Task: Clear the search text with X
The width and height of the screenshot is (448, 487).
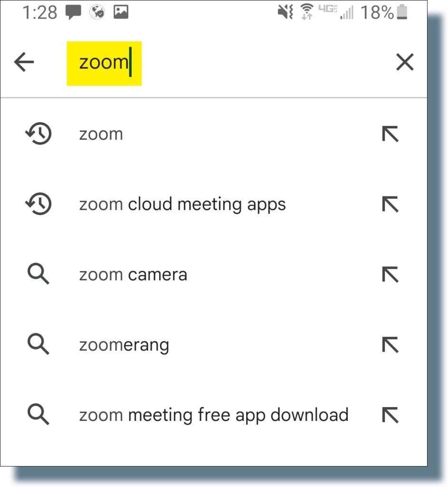Action: [x=405, y=62]
